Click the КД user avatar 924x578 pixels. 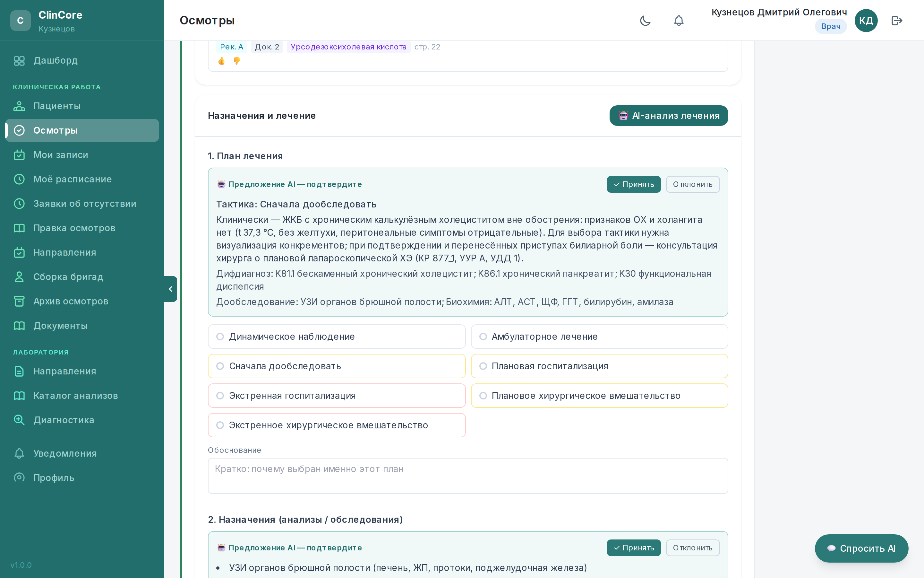pyautogui.click(x=866, y=21)
